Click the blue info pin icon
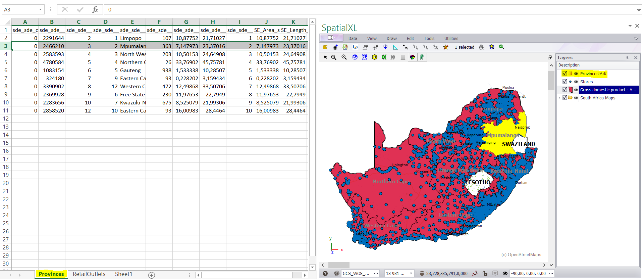This screenshot has width=644, height=279. pyautogui.click(x=385, y=47)
